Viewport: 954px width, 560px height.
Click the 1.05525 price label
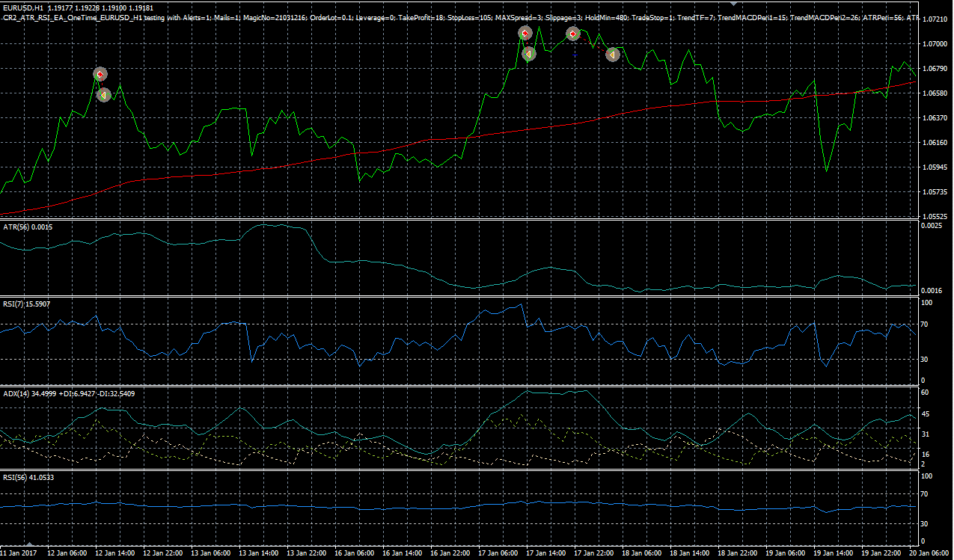[x=934, y=217]
